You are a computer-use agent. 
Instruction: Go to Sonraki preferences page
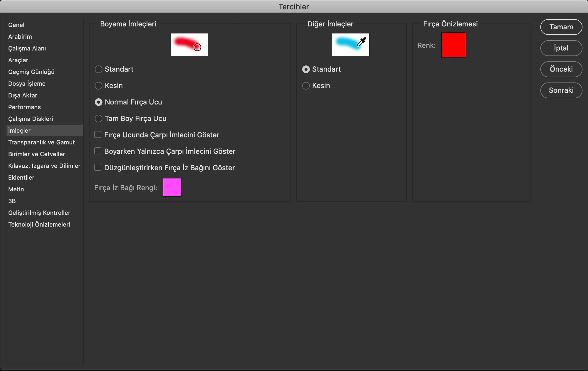[x=561, y=90]
